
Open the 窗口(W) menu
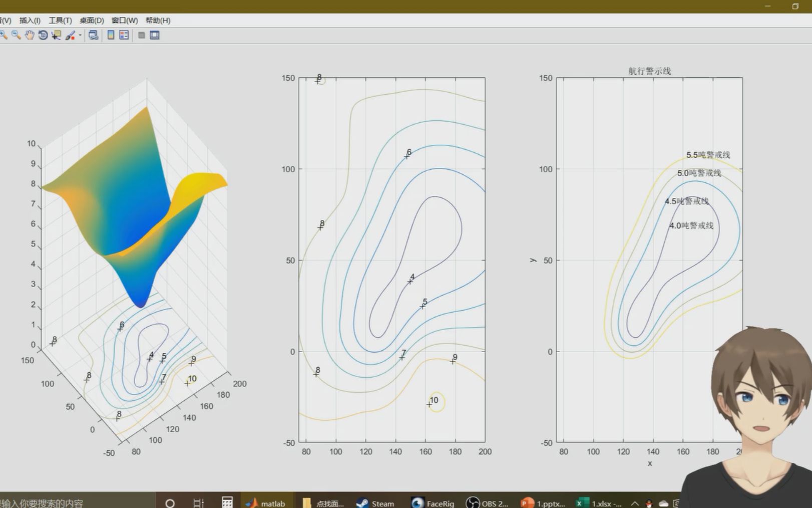click(125, 21)
